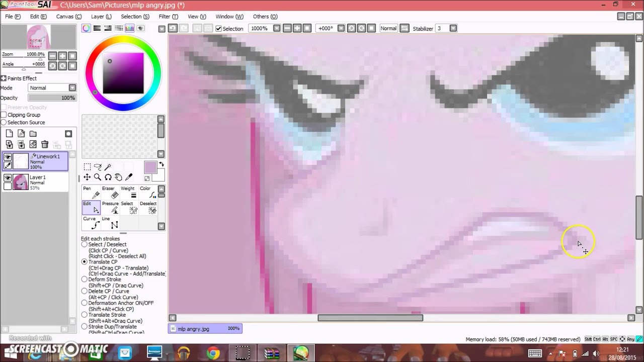The image size is (644, 362).
Task: Select the Line linework tool
Action: [x=110, y=223]
